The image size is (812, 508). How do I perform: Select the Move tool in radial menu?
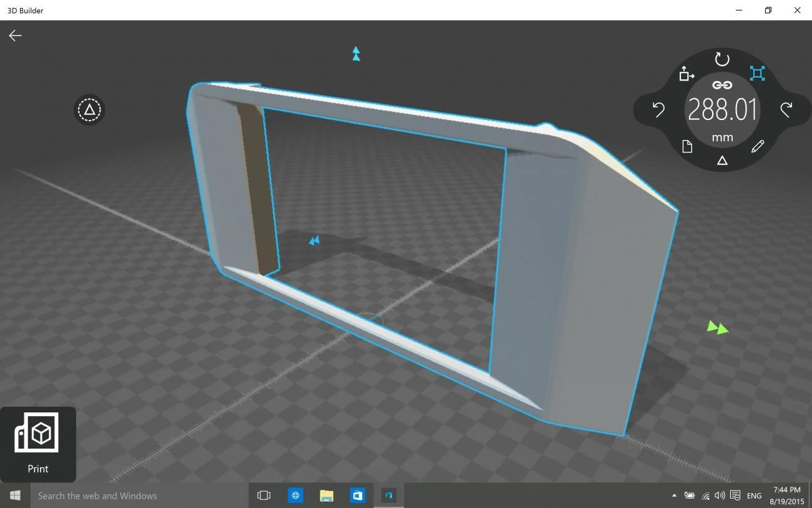pyautogui.click(x=686, y=74)
